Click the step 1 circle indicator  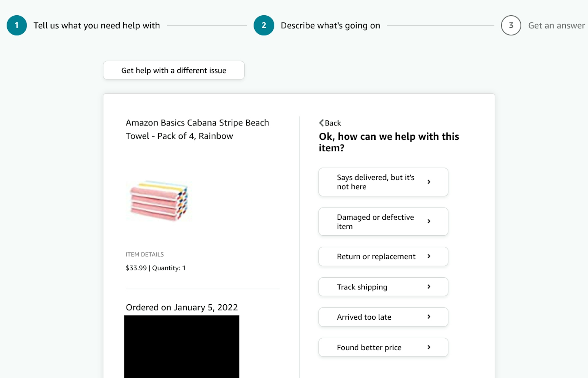16,26
